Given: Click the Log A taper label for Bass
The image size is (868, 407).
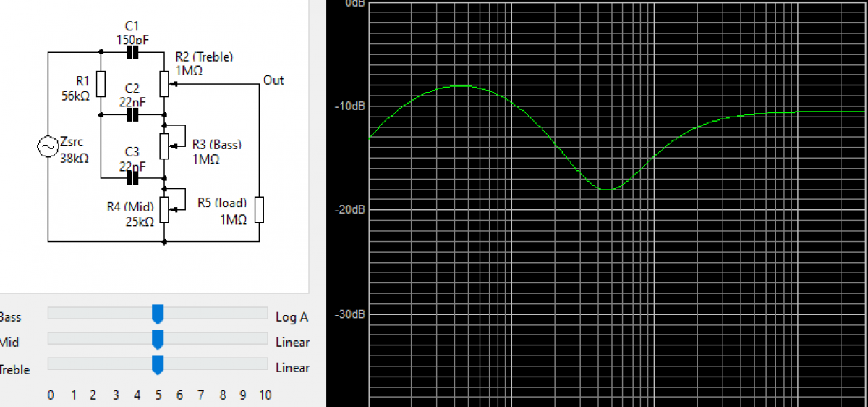Looking at the screenshot, I should click(x=292, y=316).
